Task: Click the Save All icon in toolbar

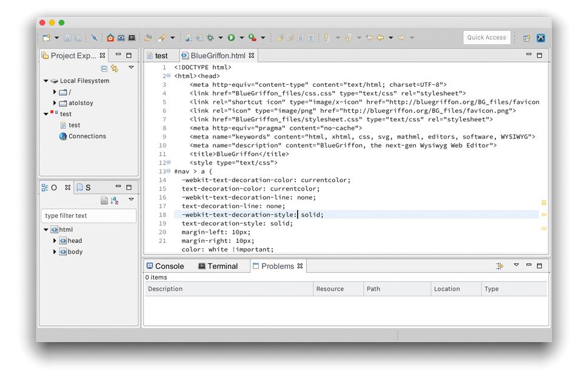Action: [79, 37]
